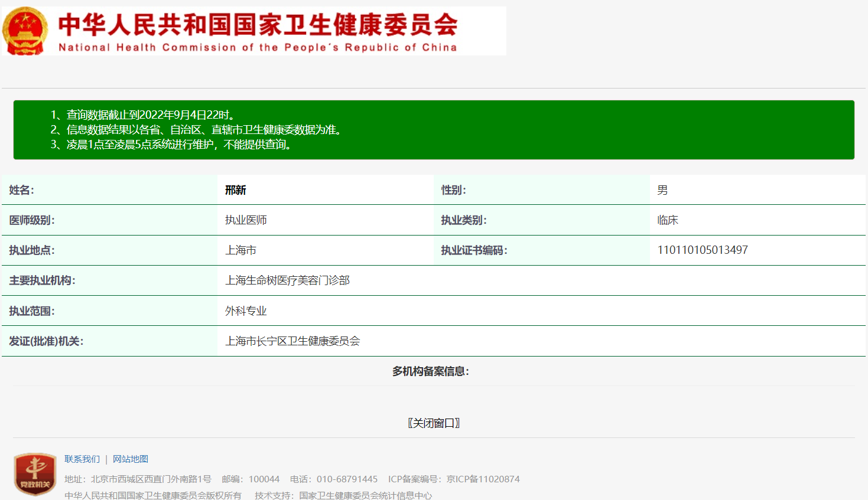Click the 主要执业机构 field label
This screenshot has height=500, width=868.
click(x=43, y=280)
